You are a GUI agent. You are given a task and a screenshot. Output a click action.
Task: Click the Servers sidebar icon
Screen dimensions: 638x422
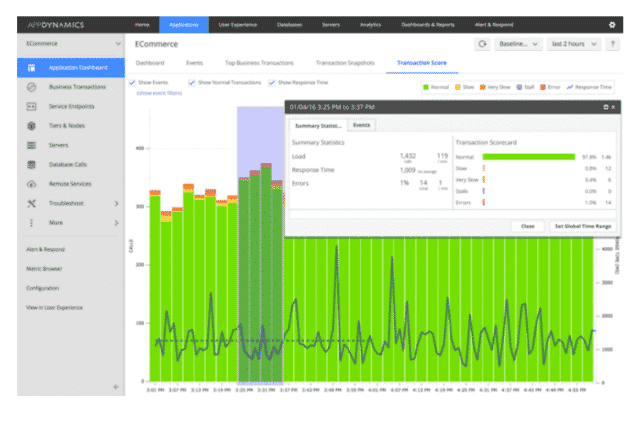click(31, 145)
